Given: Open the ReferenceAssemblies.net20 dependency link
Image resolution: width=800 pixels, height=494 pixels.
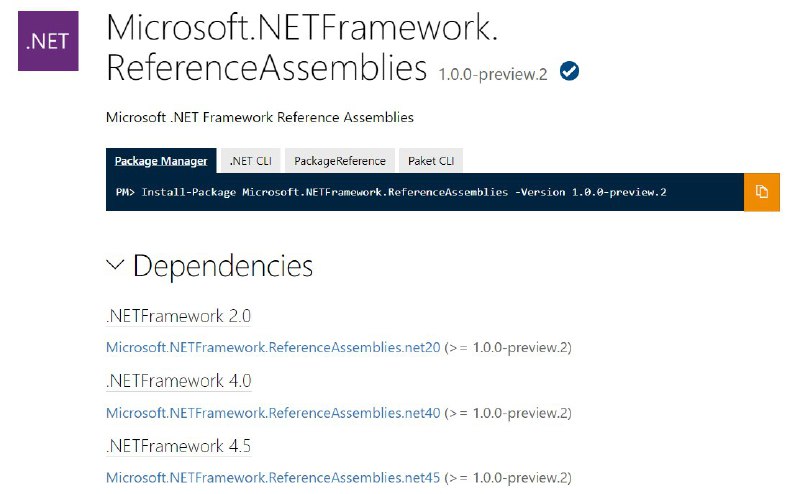Looking at the screenshot, I should [x=273, y=348].
